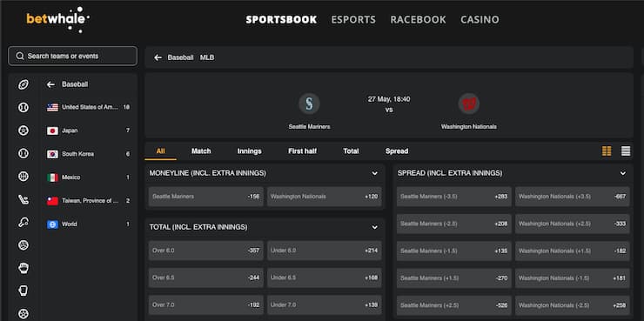Screen dimensions: 644x321
Task: Switch to the white list view icon
Action: (626, 151)
